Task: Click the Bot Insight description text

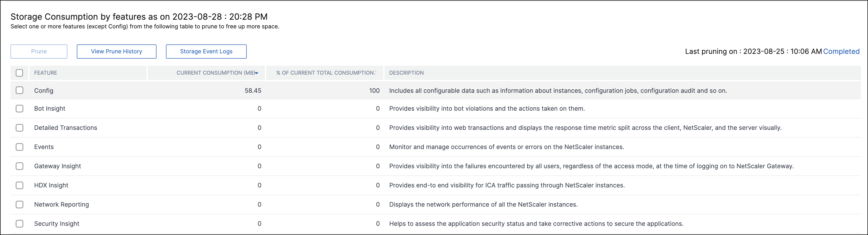Action: click(487, 108)
